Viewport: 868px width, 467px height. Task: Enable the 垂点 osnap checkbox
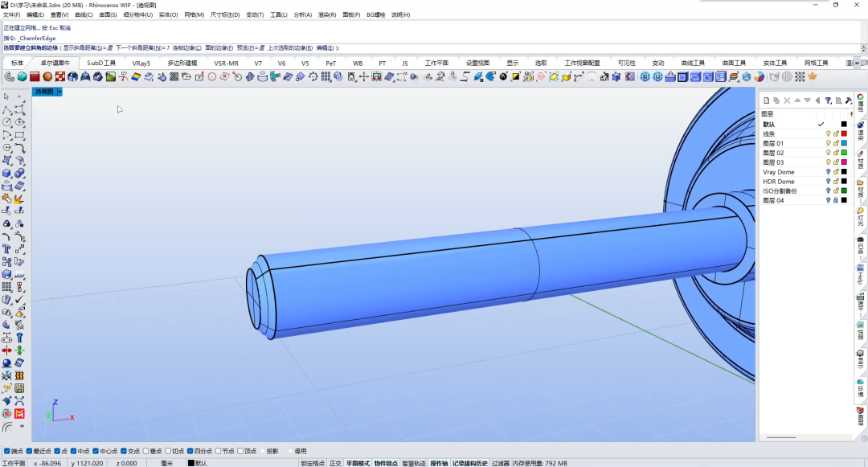145,451
